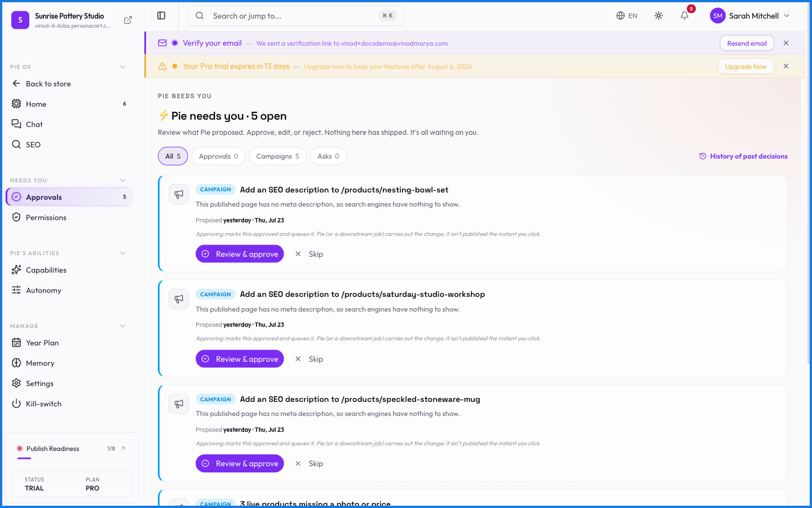
Task: Review & approve saturday-studio-workshop SEO description
Action: point(240,359)
